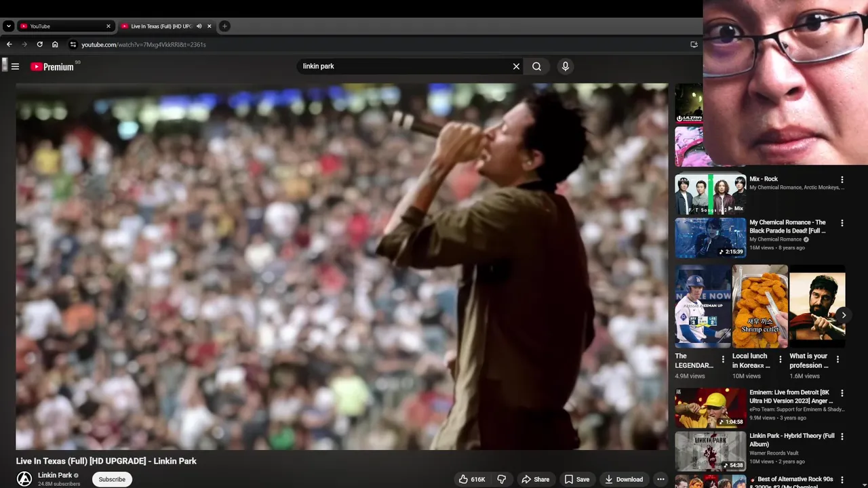Image resolution: width=868 pixels, height=488 pixels.
Task: Save the video to a playlist
Action: (576, 479)
